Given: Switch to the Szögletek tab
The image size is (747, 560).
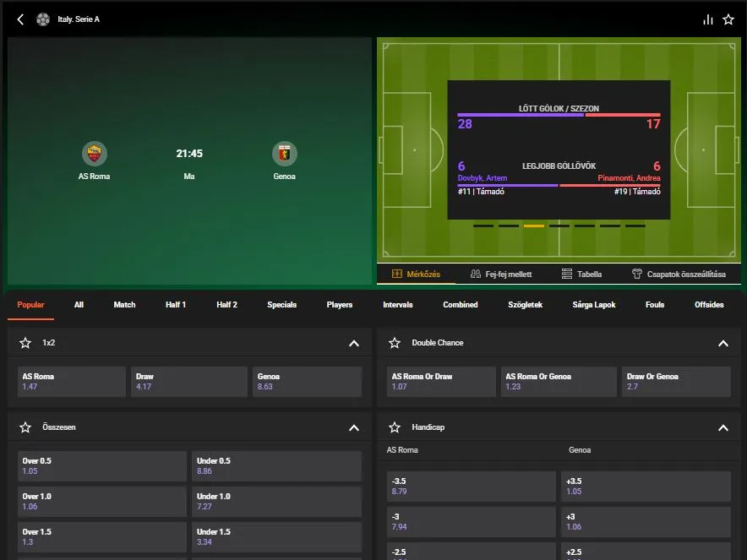Looking at the screenshot, I should click(526, 304).
